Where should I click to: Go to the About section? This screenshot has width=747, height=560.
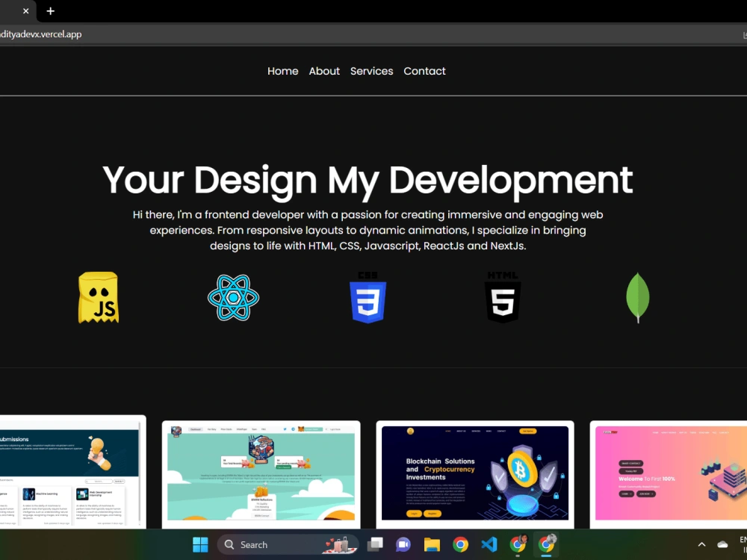pyautogui.click(x=324, y=71)
